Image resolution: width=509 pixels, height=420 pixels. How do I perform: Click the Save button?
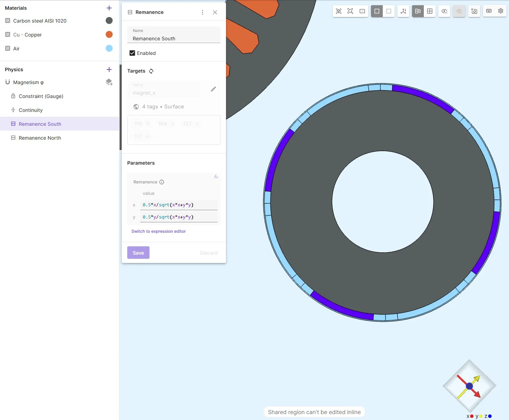coord(138,253)
